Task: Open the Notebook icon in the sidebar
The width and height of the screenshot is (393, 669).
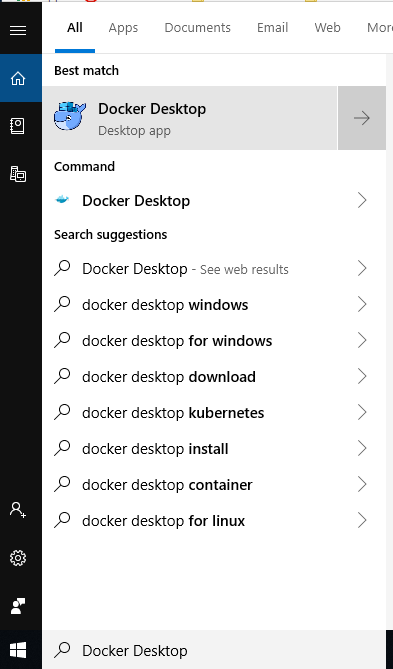Action: [x=18, y=126]
